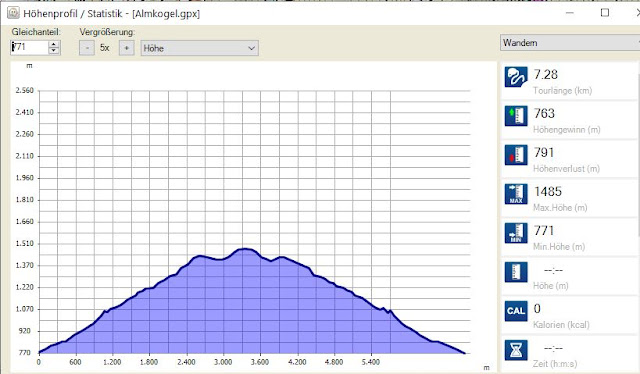Click the window title bar app icon
The height and width of the screenshot is (374, 640).
pos(13,13)
